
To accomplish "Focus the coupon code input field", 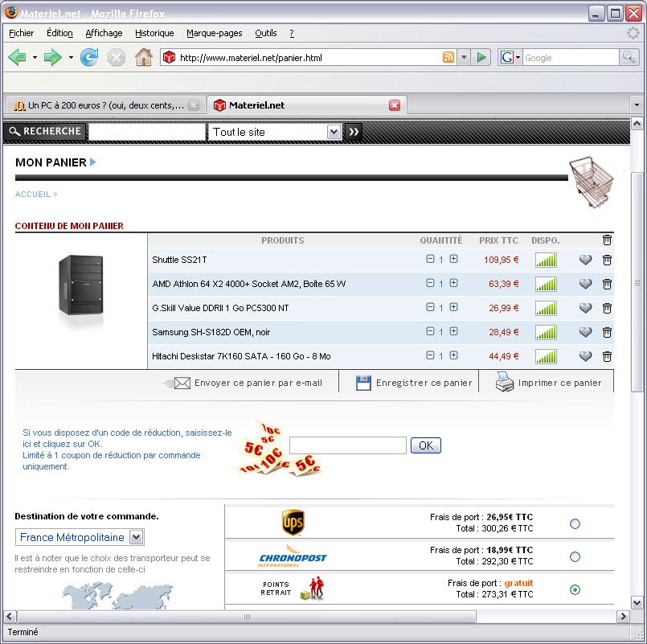I will [x=348, y=445].
